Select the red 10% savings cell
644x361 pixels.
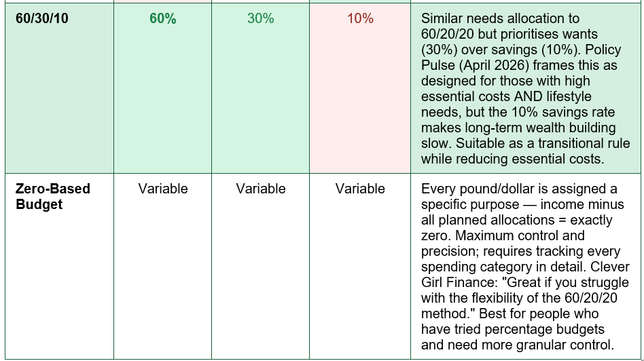[x=360, y=18]
